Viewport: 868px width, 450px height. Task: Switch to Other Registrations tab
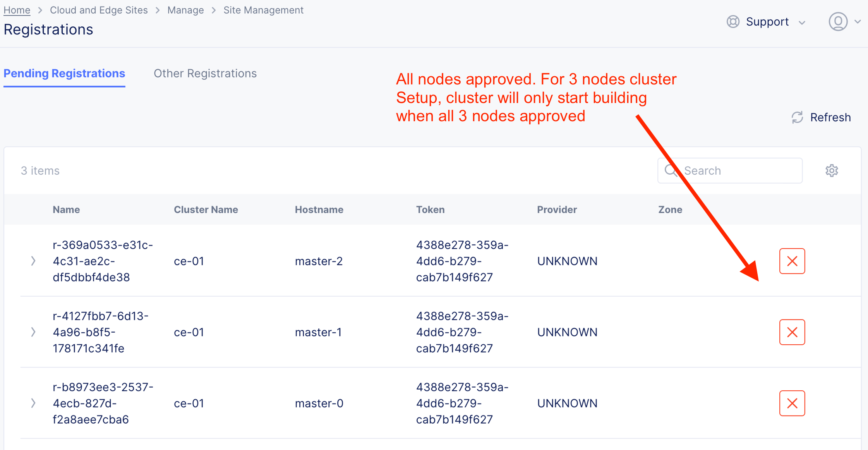(205, 73)
